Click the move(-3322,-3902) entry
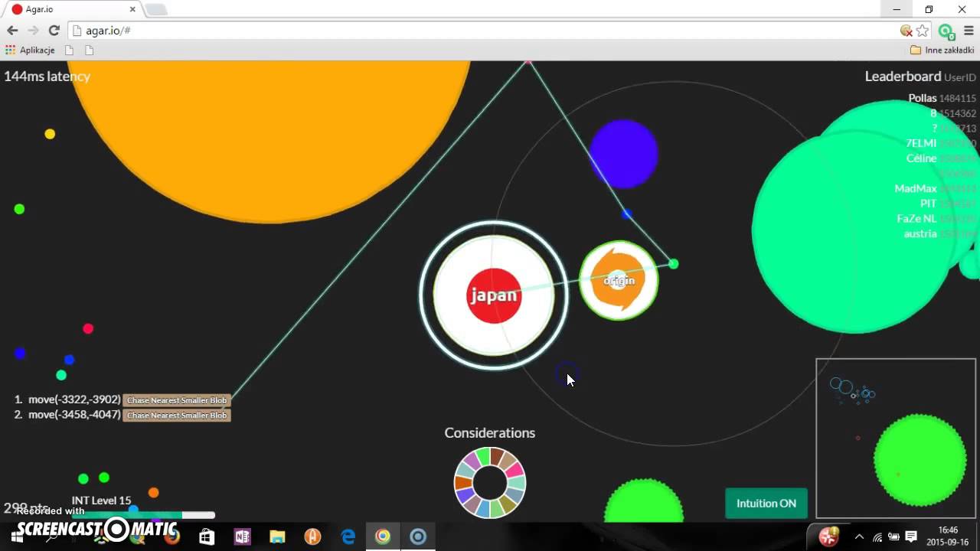This screenshot has width=980, height=551. click(74, 399)
